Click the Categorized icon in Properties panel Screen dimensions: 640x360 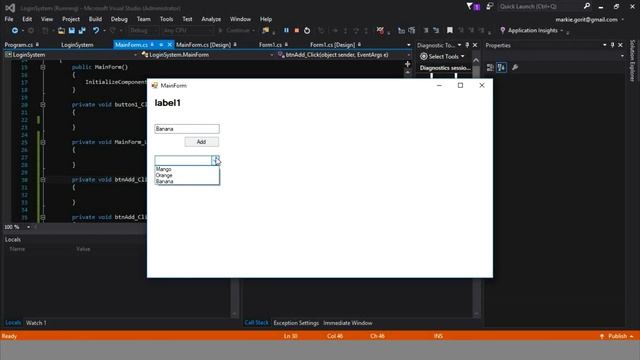[490, 67]
